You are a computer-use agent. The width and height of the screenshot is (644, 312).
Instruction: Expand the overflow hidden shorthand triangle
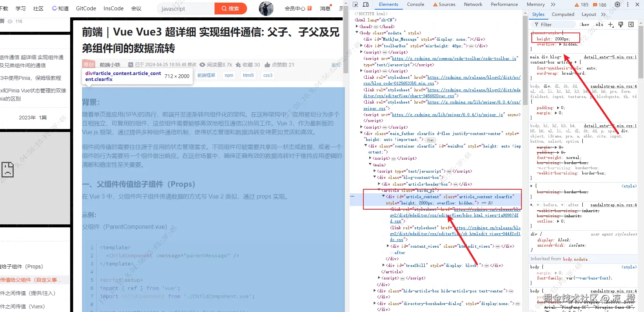pos(561,44)
